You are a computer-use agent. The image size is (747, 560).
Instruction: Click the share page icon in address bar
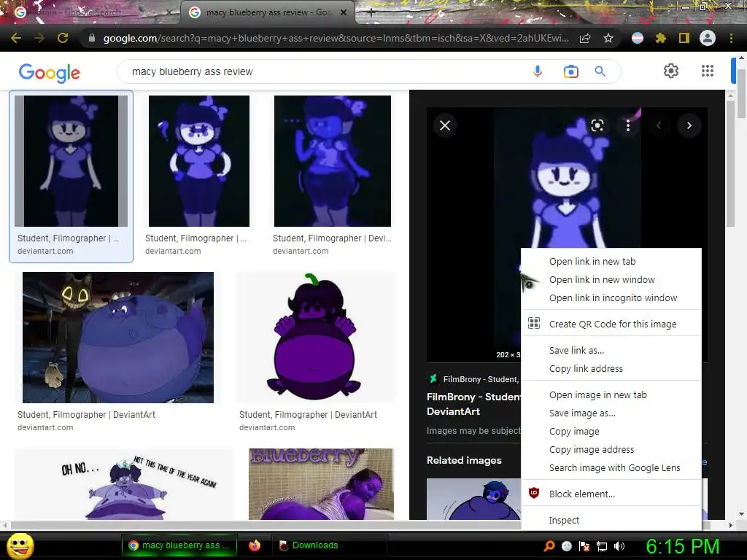585,39
